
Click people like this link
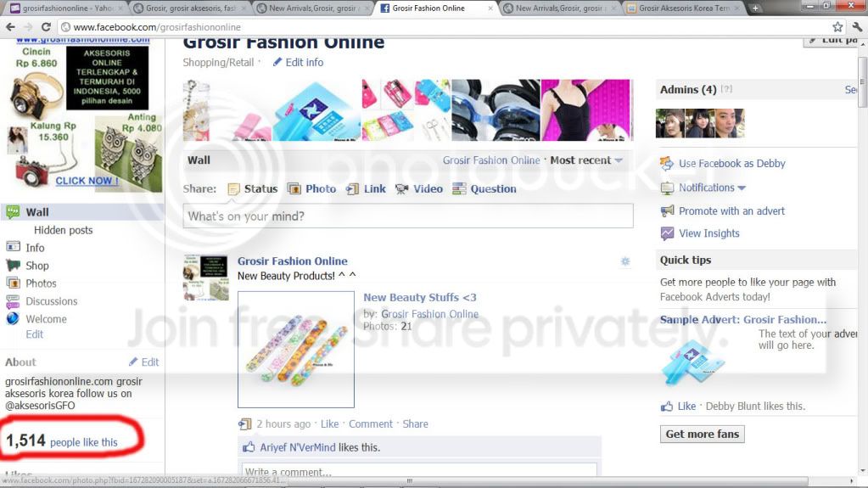(84, 442)
